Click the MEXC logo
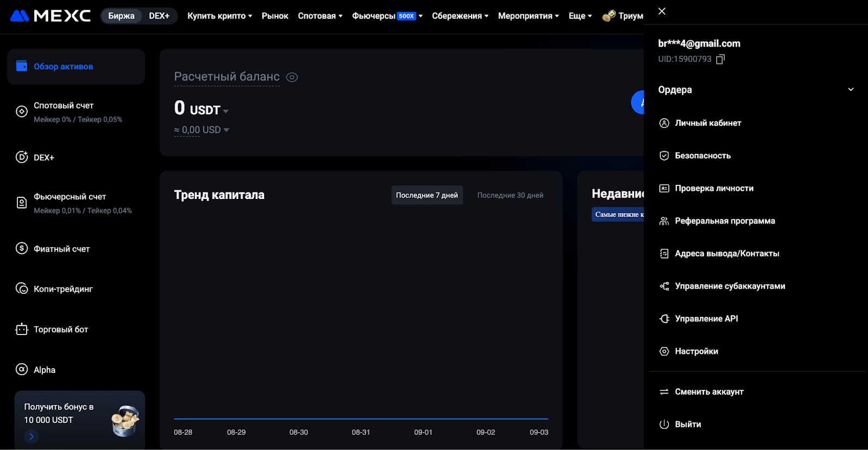The width and height of the screenshot is (868, 450). (x=50, y=16)
